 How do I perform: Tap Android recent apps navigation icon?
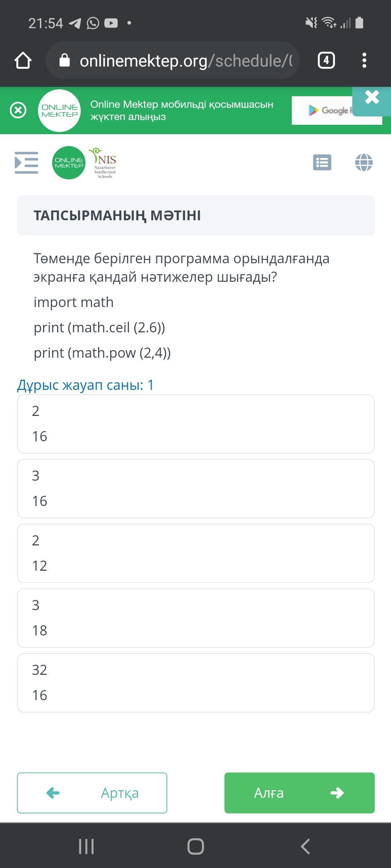coord(86,847)
